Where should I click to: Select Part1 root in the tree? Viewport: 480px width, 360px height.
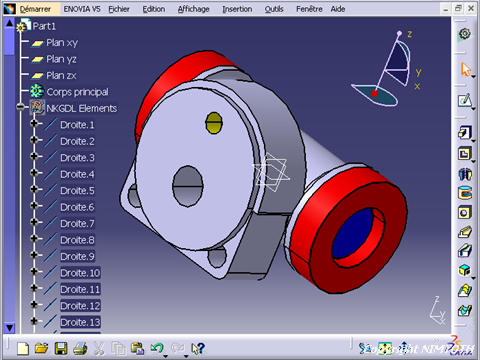[44, 26]
